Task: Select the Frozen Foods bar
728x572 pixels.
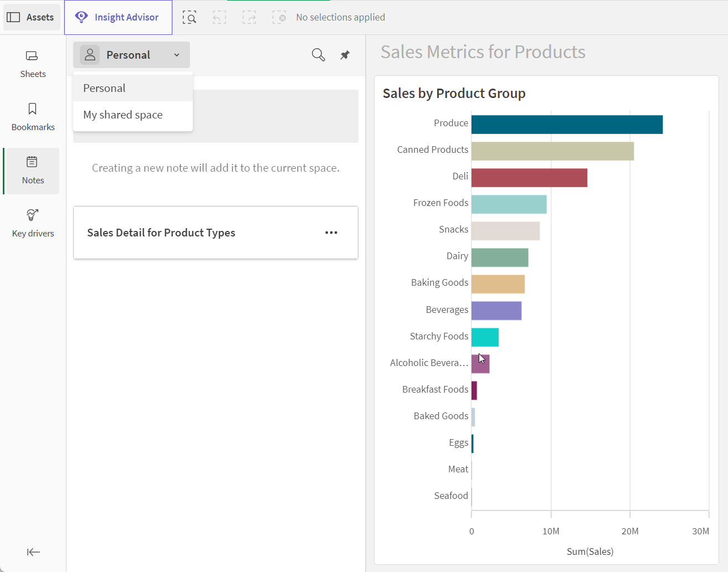Action: [509, 204]
